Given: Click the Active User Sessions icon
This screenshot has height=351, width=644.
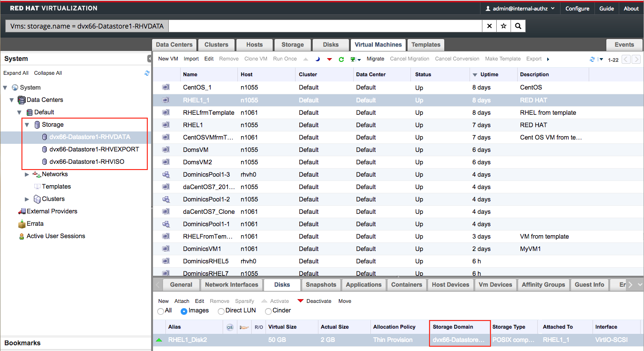Looking at the screenshot, I should pos(21,236).
